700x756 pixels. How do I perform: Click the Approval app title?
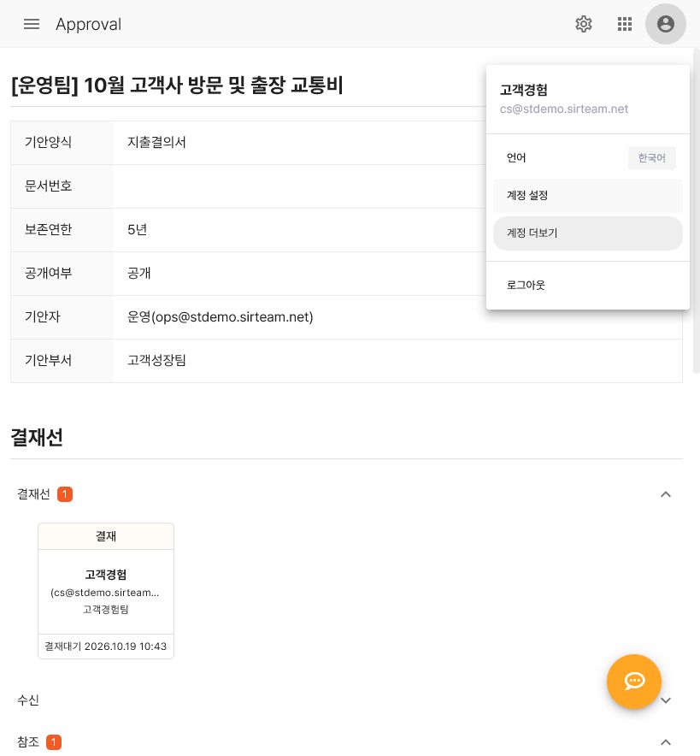[x=89, y=24]
